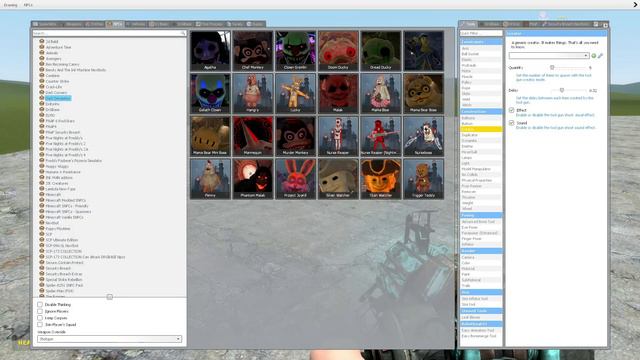
Task: Spawn the Lucky NPC
Action: [x=296, y=93]
